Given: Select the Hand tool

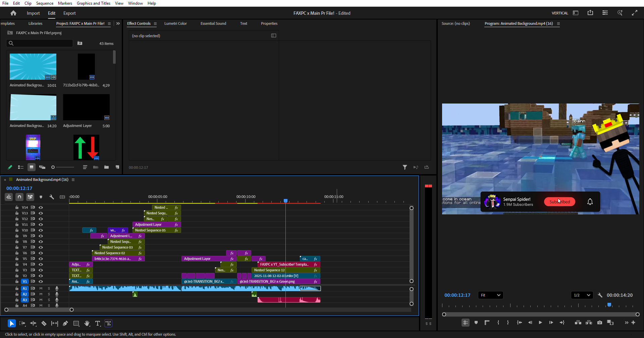Looking at the screenshot, I should pos(87,323).
